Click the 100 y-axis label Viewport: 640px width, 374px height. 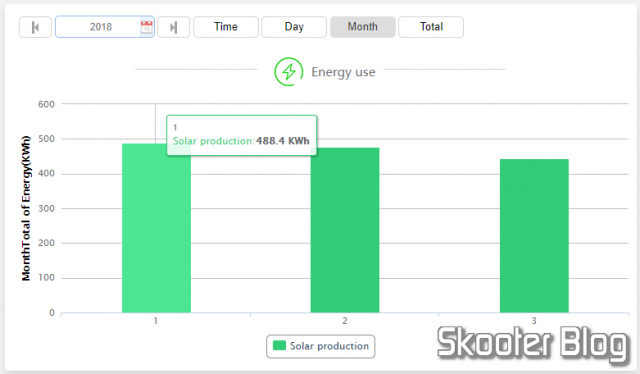pos(46,278)
